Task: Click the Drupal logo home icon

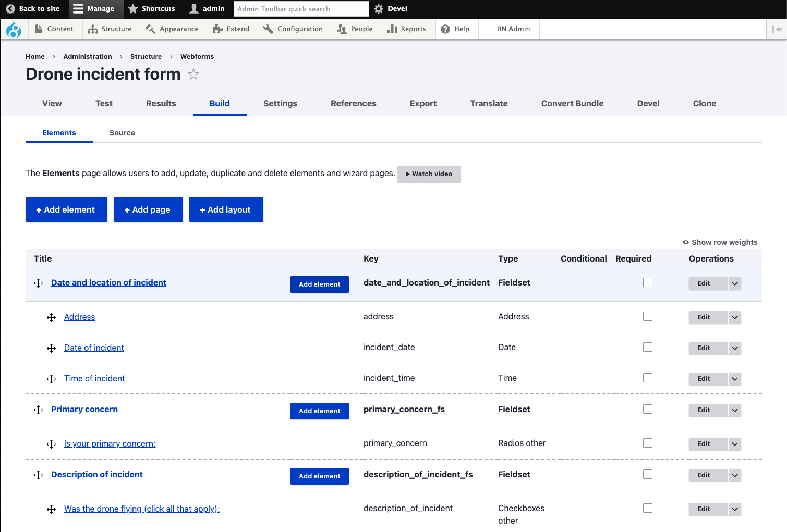Action: click(14, 30)
